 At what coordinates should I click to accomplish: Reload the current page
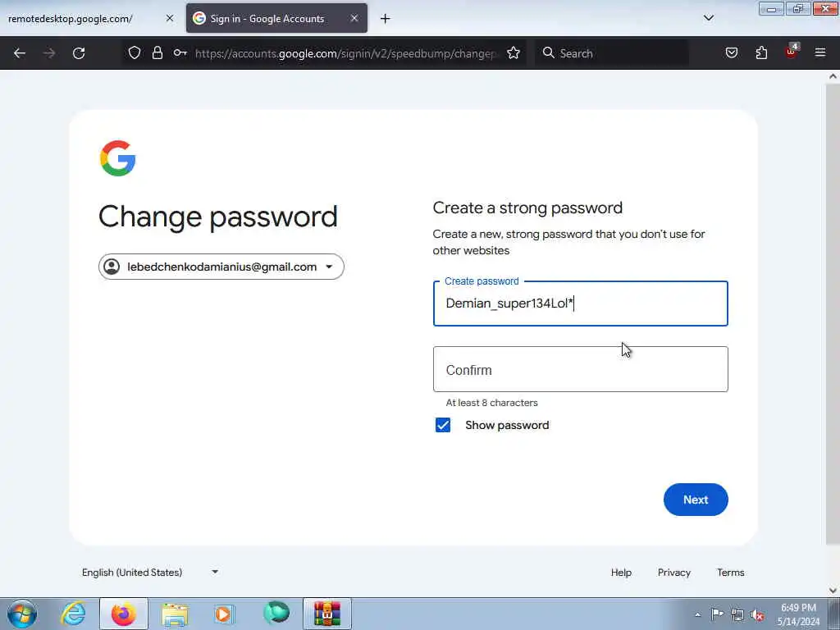point(79,53)
